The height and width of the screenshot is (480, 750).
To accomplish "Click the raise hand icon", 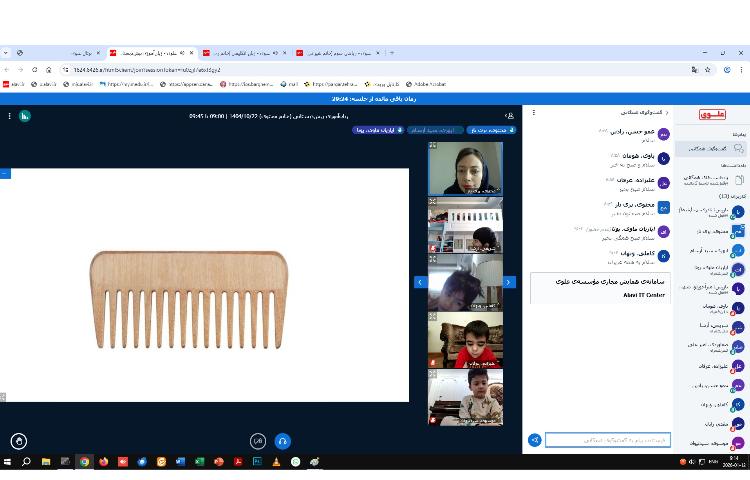I will pos(19,441).
